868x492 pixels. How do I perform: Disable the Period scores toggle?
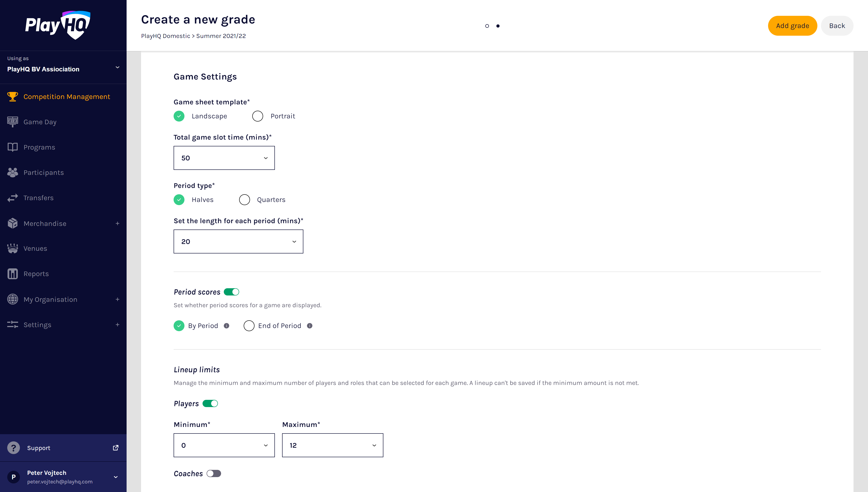[x=232, y=292]
